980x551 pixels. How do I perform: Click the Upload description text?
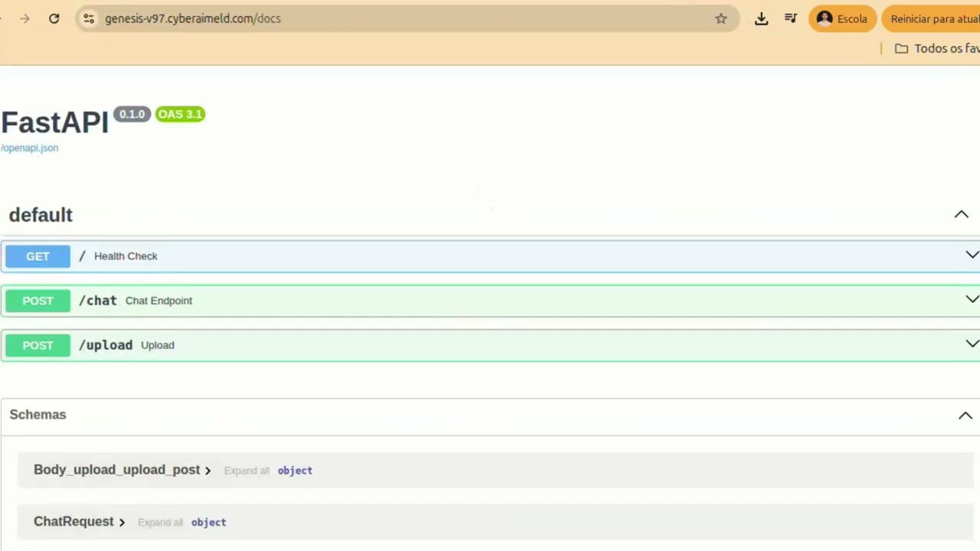pos(158,345)
